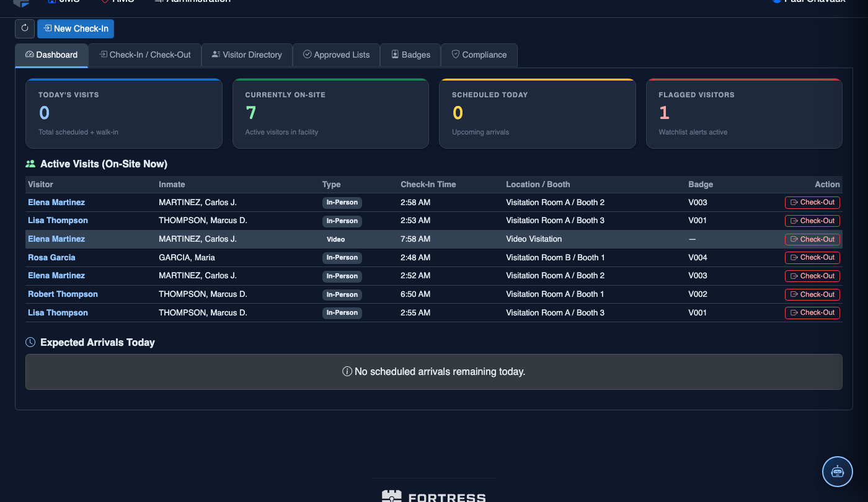
Task: Click the Currently On-Site stat card
Action: 330,113
